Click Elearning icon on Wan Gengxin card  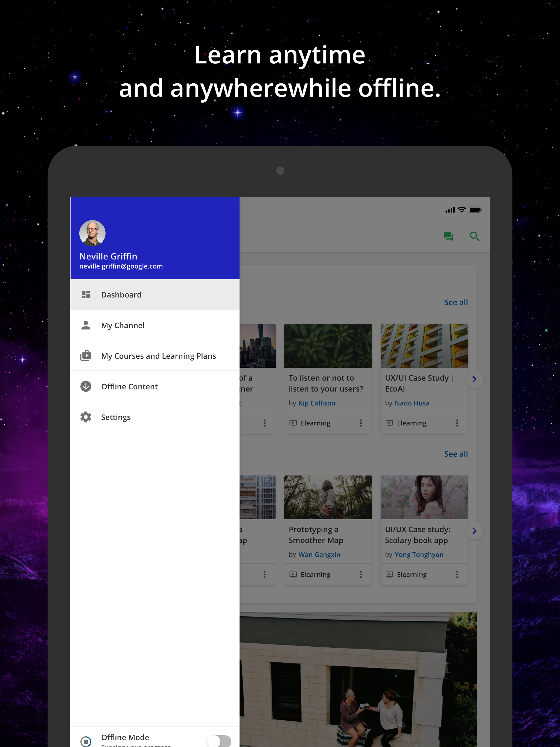[293, 574]
